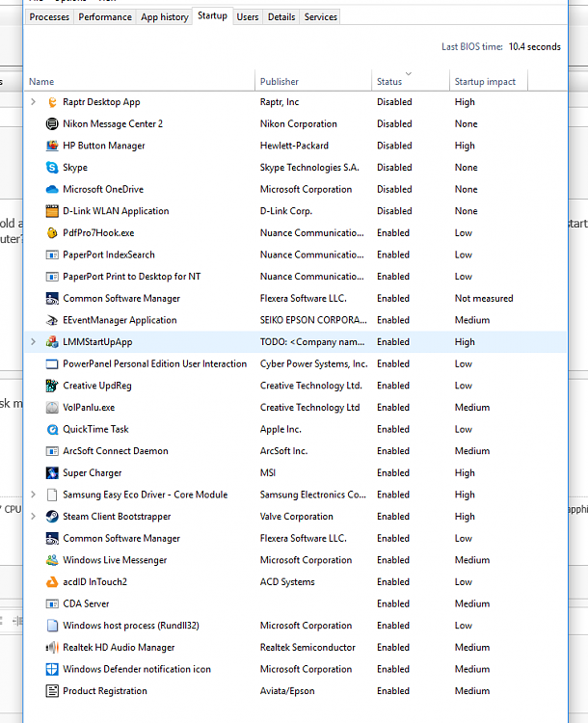Click publisher text SEIKO EPSON CORPORA...
The image size is (588, 723).
[313, 320]
